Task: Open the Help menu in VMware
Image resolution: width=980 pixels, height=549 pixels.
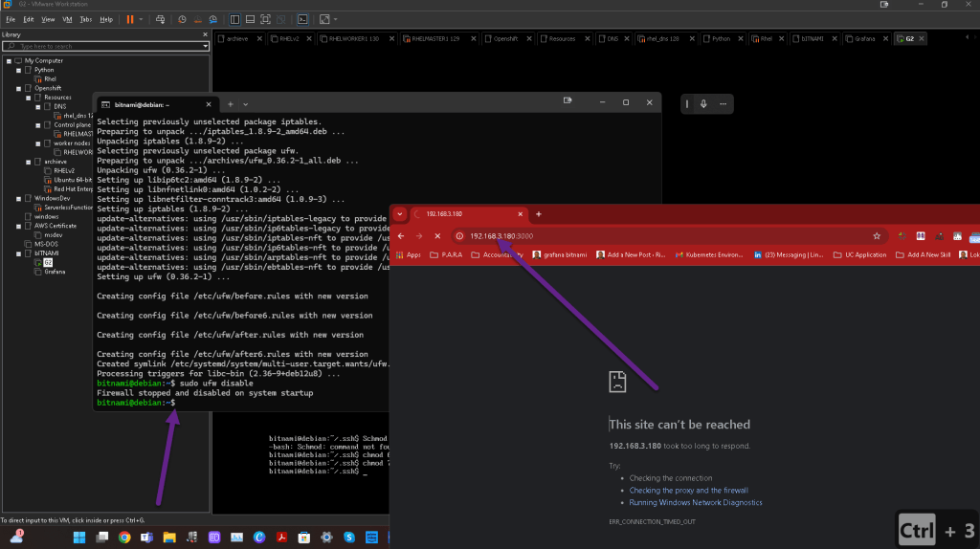Action: coord(106,19)
